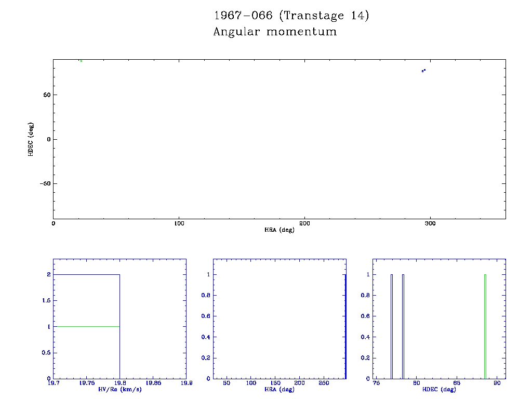Click the 19.75 tick label on the HV/Re axis
532x399 pixels.
[86, 383]
